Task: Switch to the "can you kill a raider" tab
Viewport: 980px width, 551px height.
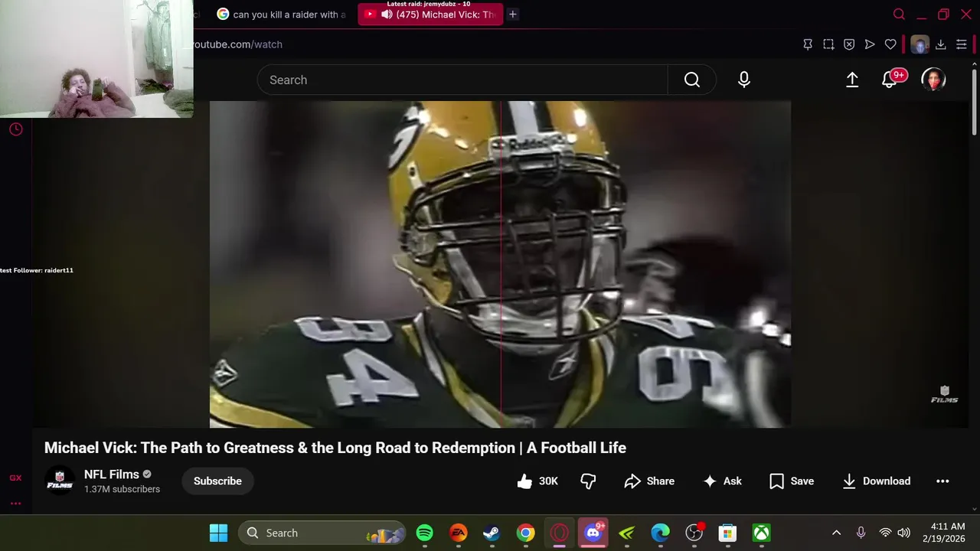Action: tap(282, 15)
